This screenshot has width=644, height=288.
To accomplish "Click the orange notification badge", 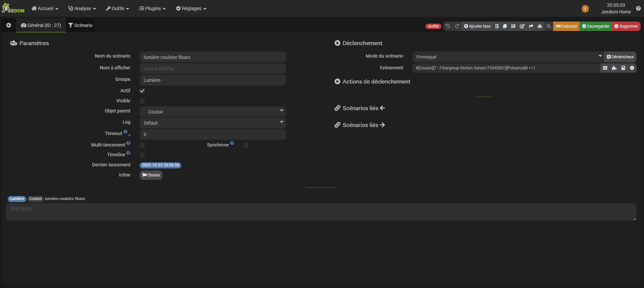I will pos(585,9).
